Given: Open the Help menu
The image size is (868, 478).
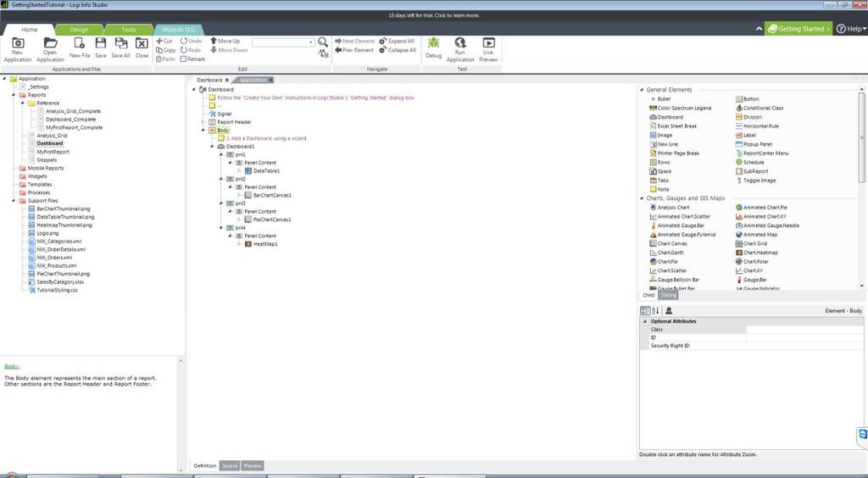Looking at the screenshot, I should coord(851,29).
